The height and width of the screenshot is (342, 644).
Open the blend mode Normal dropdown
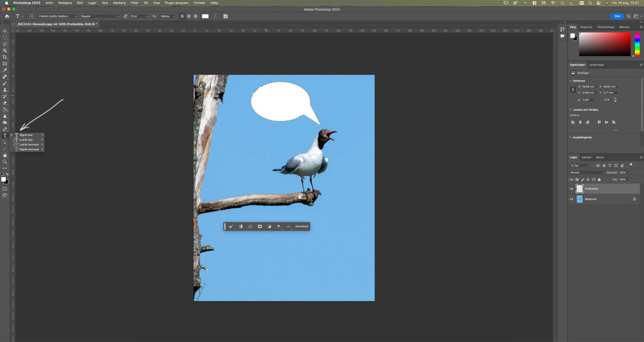pos(587,172)
